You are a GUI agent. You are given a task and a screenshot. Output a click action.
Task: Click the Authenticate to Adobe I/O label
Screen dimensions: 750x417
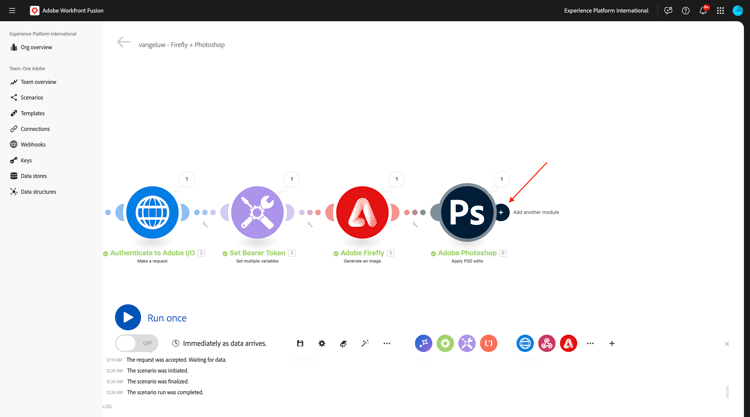[152, 253]
